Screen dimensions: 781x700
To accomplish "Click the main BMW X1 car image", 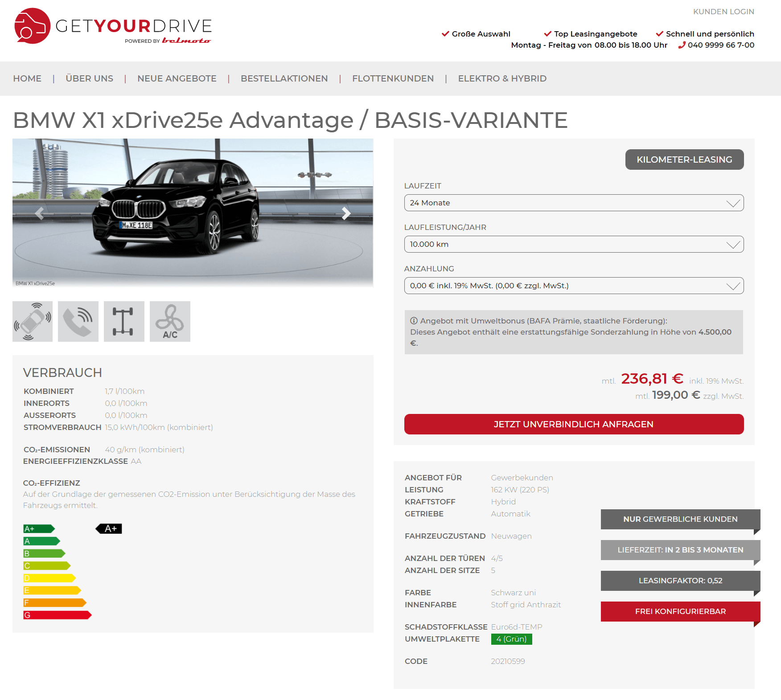I will [193, 213].
